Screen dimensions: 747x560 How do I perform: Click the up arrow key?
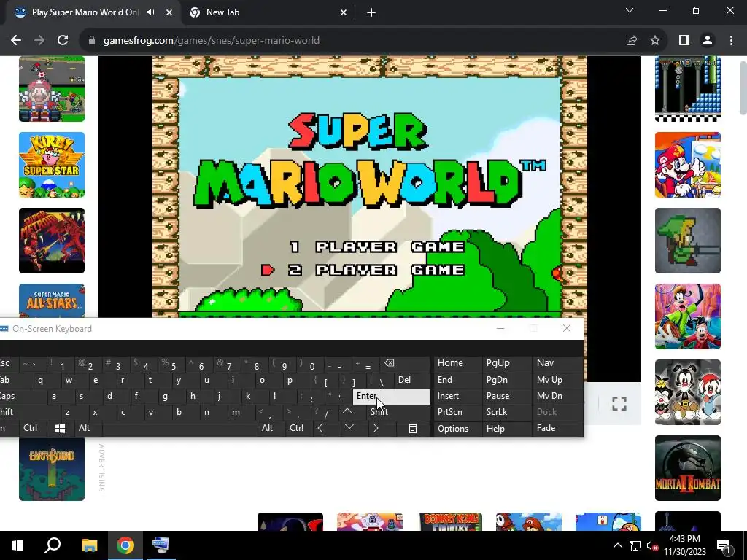[347, 411]
